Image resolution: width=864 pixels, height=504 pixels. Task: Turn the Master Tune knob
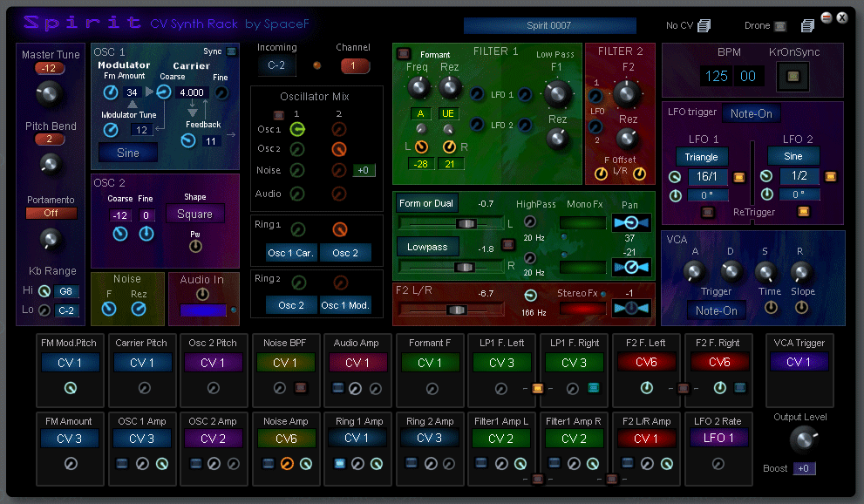click(x=49, y=93)
